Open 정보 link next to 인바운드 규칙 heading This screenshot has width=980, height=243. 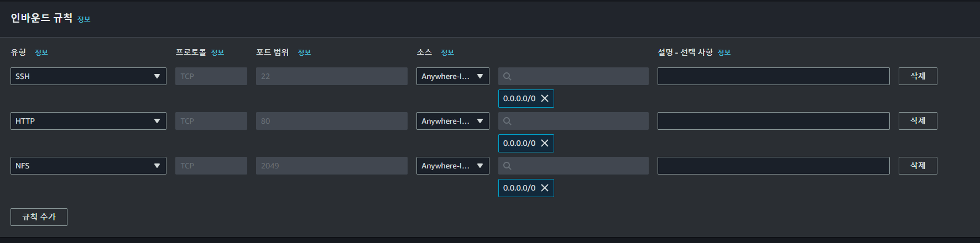coord(84,19)
